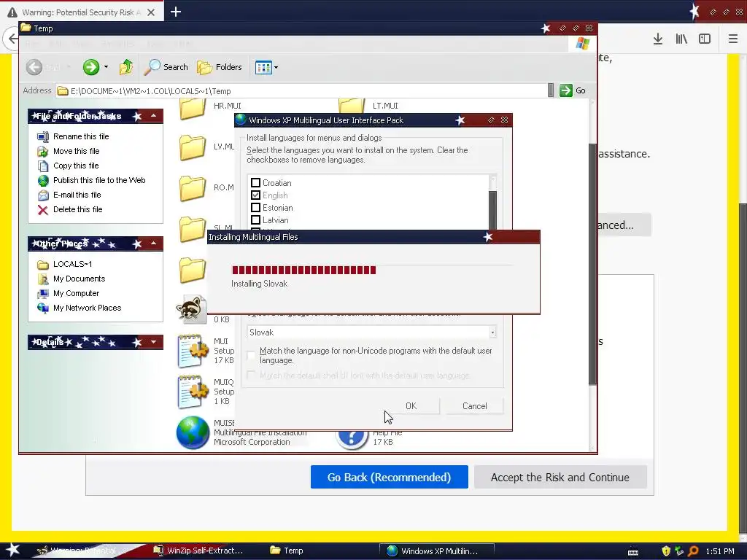
Task: Select the LT.MUI folder icon
Action: (351, 106)
